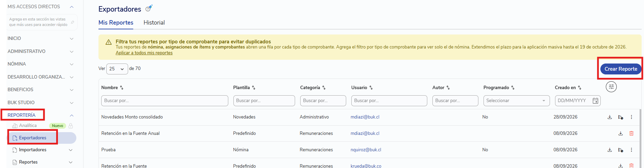Sort table by Creado en column
This screenshot has width=644, height=168.
580,88
